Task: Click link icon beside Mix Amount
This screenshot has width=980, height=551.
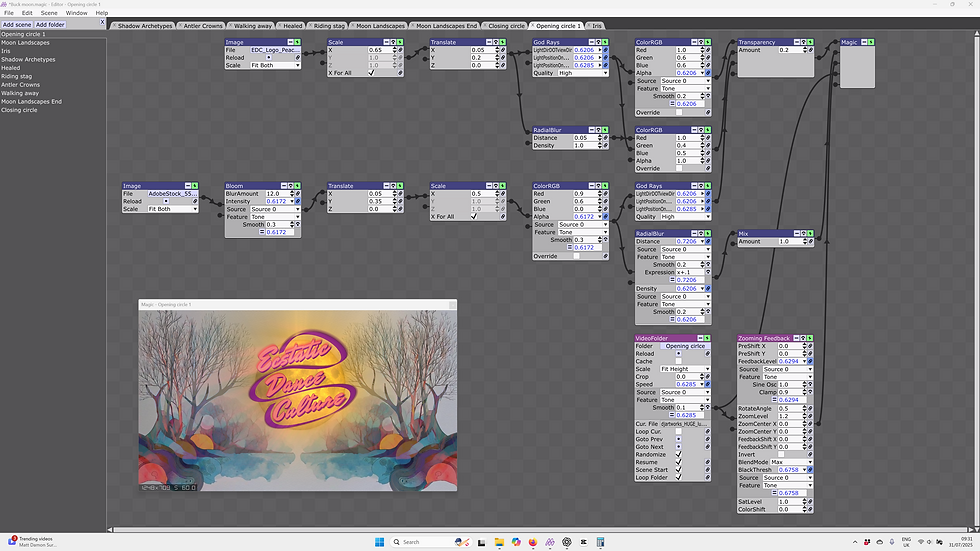Action: (x=811, y=241)
